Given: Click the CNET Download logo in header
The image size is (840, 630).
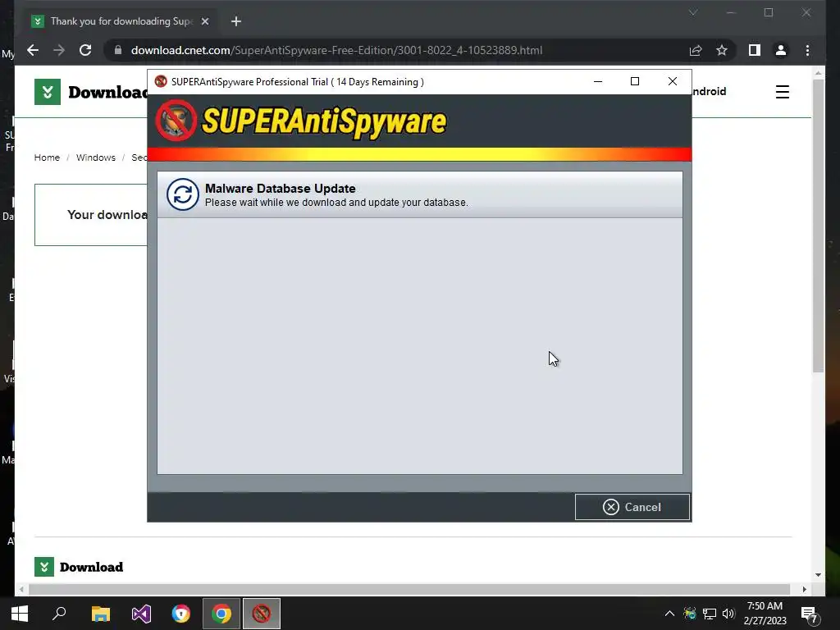Looking at the screenshot, I should point(91,92).
